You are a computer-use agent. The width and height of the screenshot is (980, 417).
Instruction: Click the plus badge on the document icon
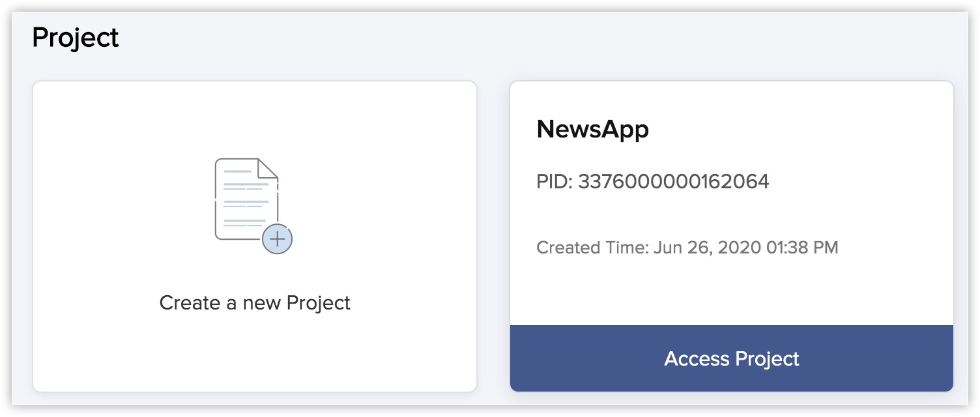tap(277, 240)
